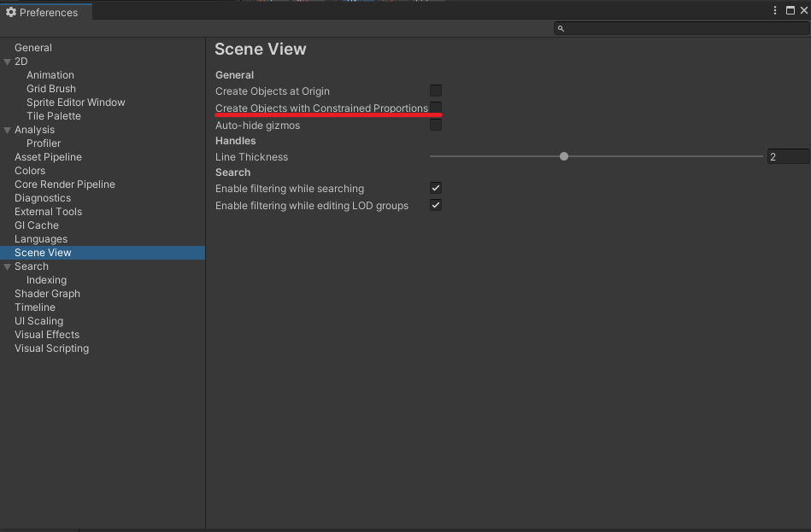
Task: Open Visual Scripting settings
Action: click(51, 348)
